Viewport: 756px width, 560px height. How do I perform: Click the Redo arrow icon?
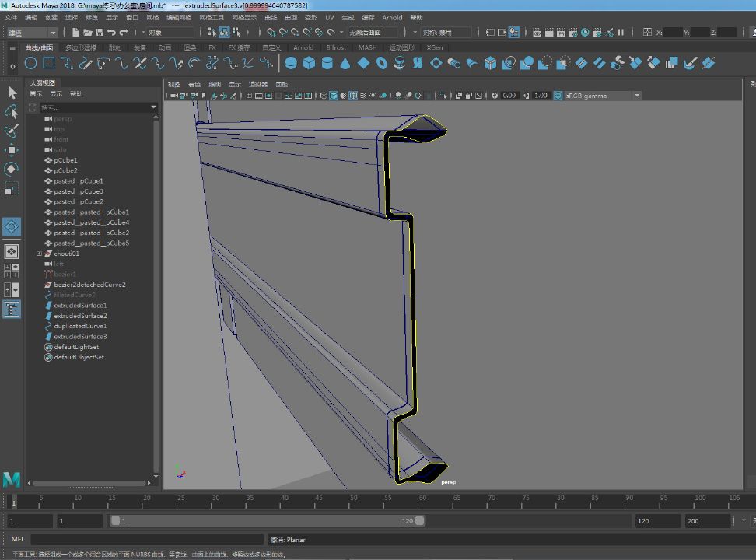tap(124, 33)
